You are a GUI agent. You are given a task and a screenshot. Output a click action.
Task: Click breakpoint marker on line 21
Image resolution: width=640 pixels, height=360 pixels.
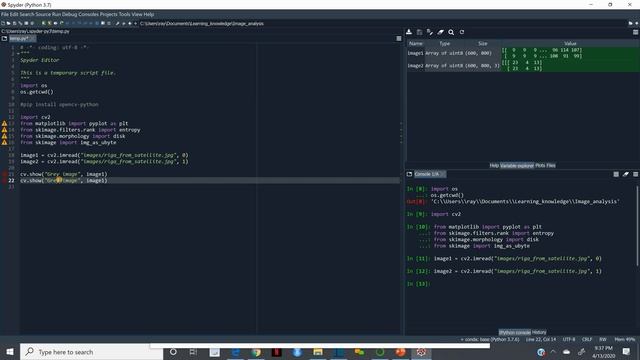pos(4,174)
